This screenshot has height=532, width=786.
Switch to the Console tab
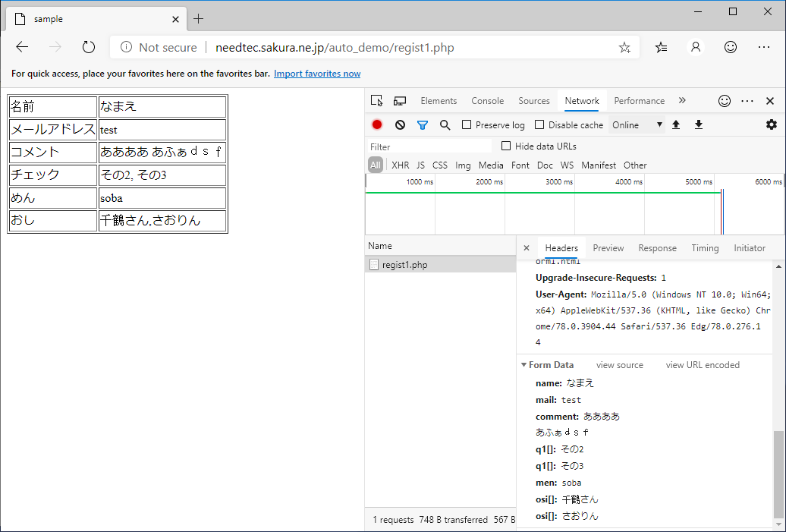click(x=487, y=101)
